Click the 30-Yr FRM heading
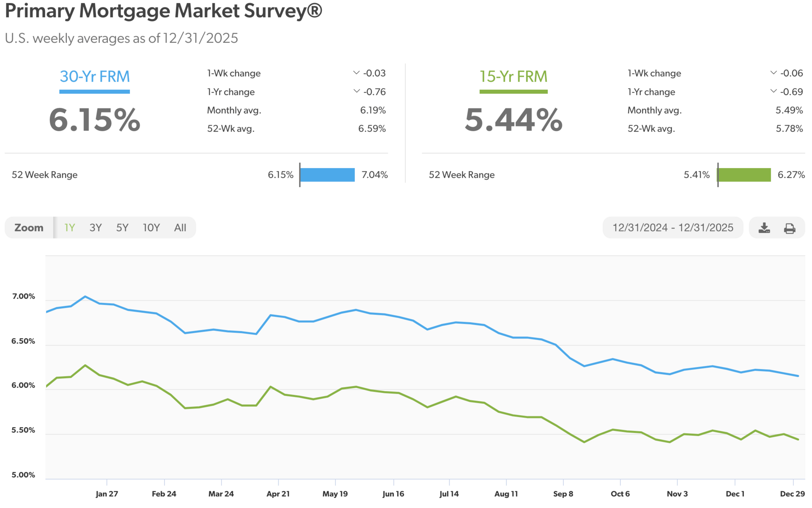Image resolution: width=812 pixels, height=508 pixels. [x=95, y=77]
